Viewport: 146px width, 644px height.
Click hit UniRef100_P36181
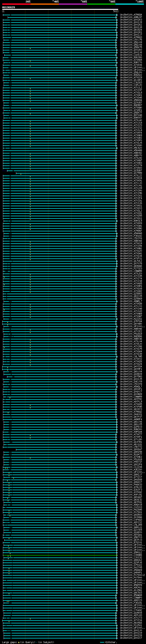(x=131, y=602)
